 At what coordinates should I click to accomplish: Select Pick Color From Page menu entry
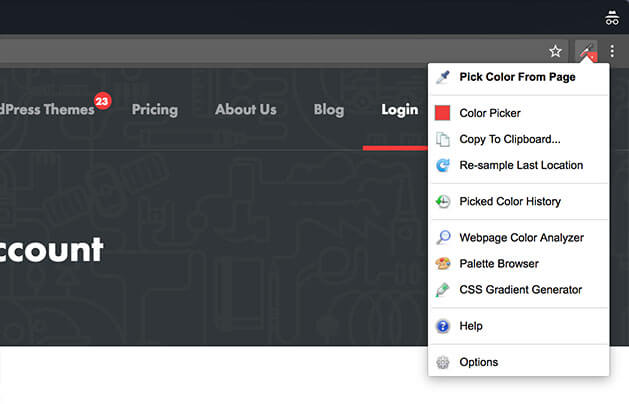[x=518, y=77]
